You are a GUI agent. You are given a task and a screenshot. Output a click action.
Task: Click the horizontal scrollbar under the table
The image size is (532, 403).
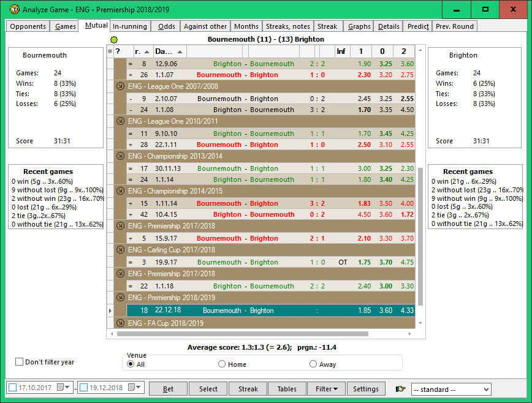coord(245,334)
